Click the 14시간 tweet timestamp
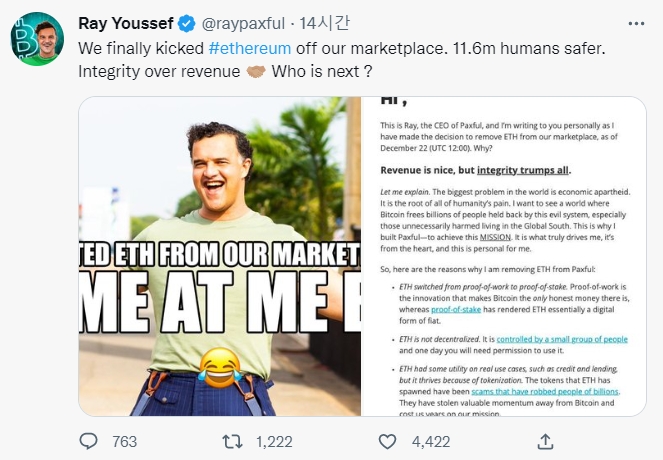This screenshot has height=460, width=663. point(326,23)
